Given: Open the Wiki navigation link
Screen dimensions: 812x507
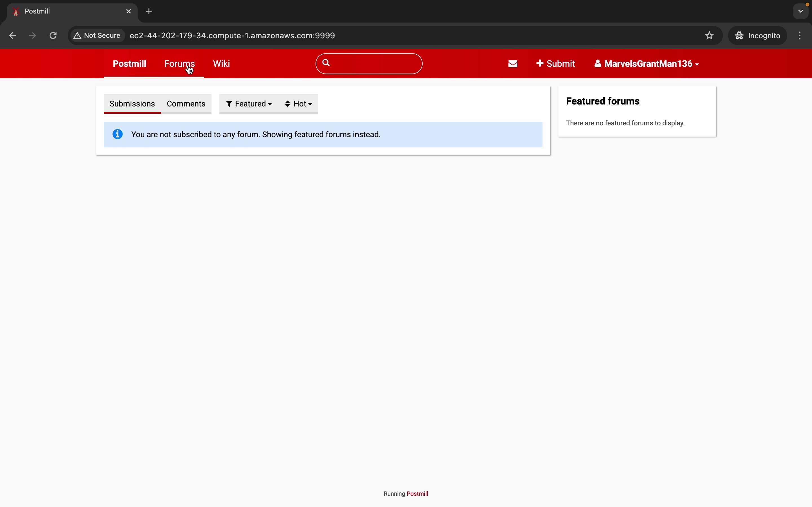Looking at the screenshot, I should click(221, 64).
